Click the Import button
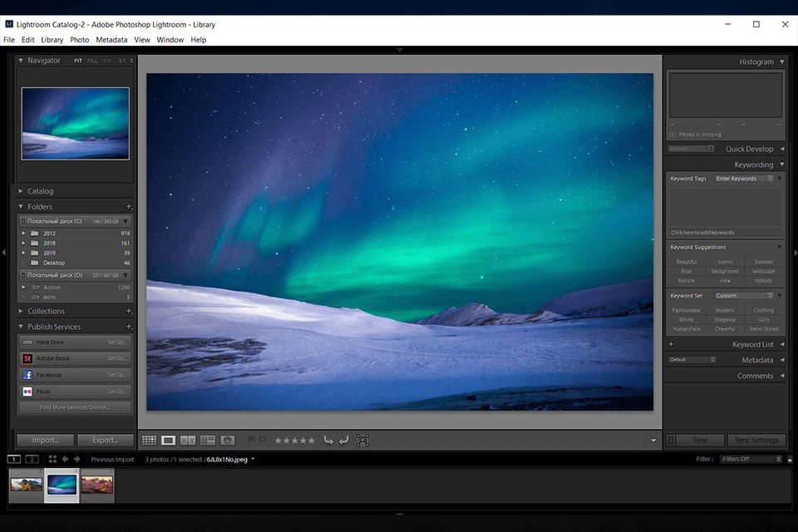 pyautogui.click(x=46, y=440)
